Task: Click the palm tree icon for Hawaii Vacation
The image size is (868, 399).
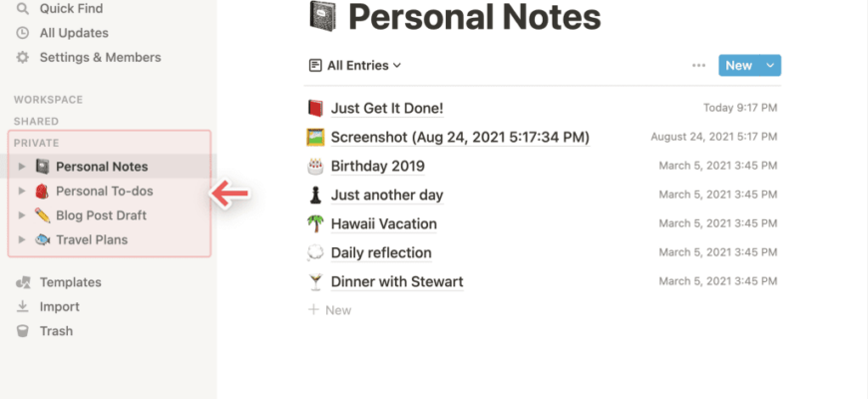Action: (315, 223)
